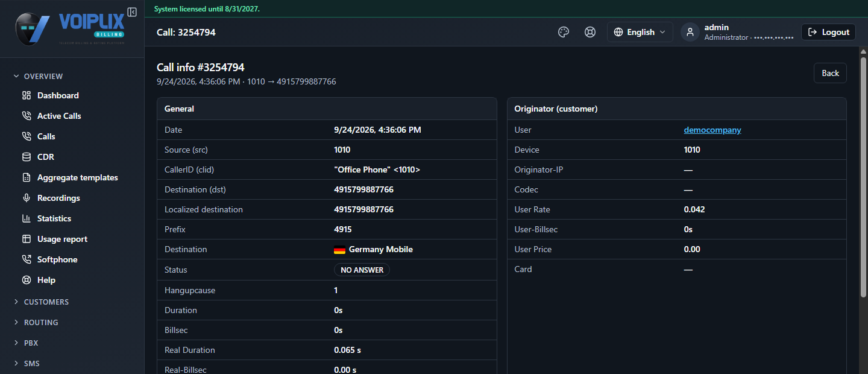
Task: Open the CDR menu item
Action: (46, 157)
